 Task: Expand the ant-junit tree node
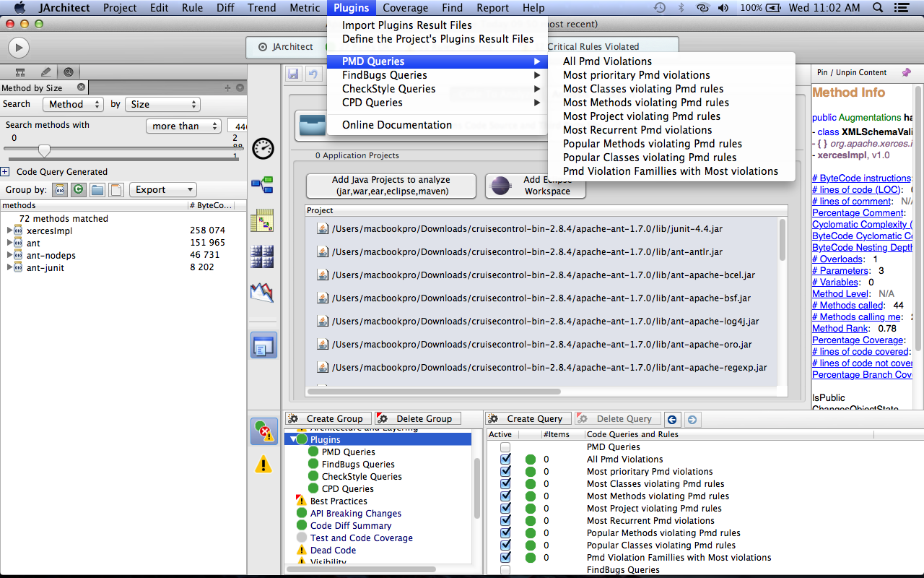(x=9, y=267)
